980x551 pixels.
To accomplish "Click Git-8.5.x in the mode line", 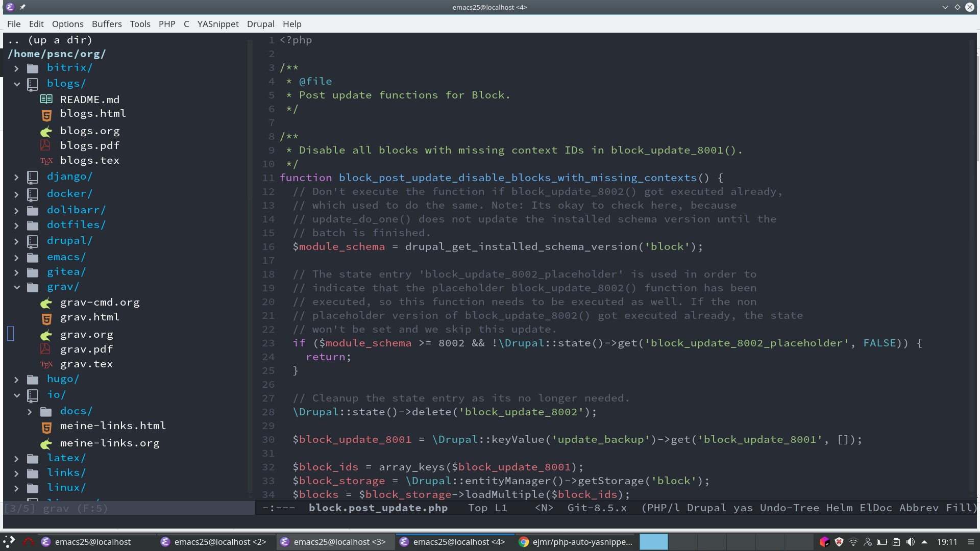I will (x=597, y=508).
